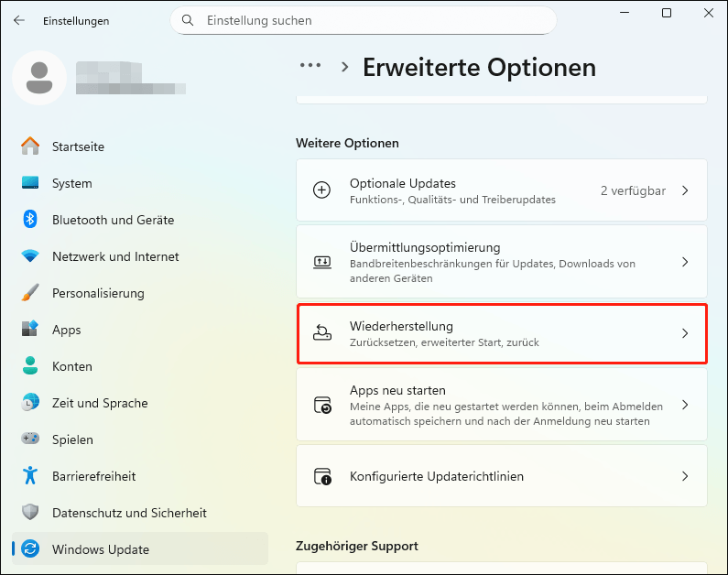728x575 pixels.
Task: Click the System monitor icon
Action: (30, 183)
